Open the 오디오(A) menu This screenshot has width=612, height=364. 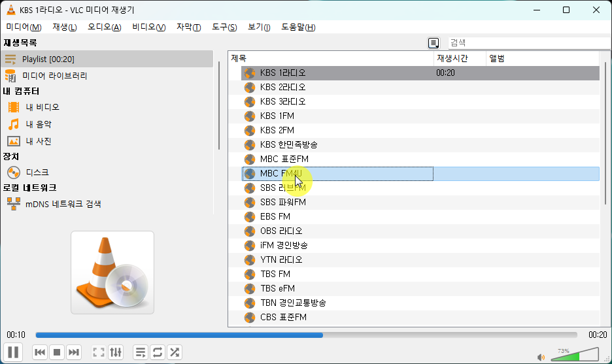pos(104,27)
